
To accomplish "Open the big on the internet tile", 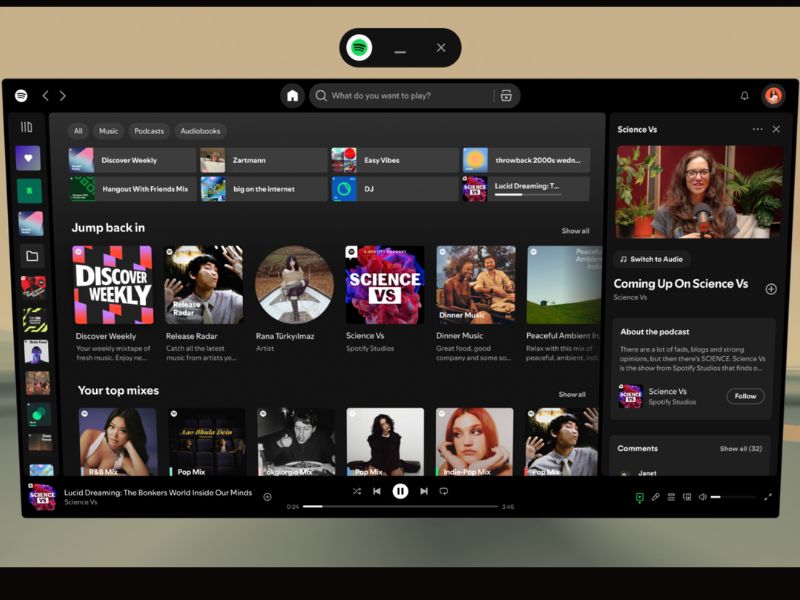I will point(264,189).
